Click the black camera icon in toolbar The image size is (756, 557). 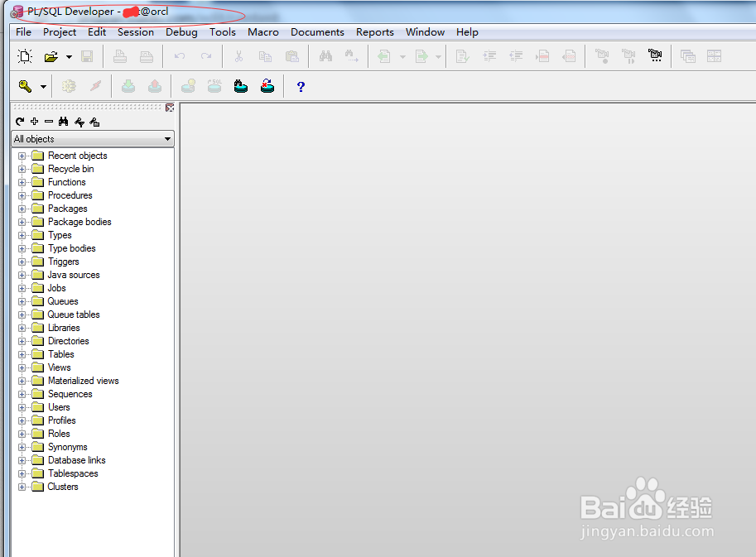(655, 55)
